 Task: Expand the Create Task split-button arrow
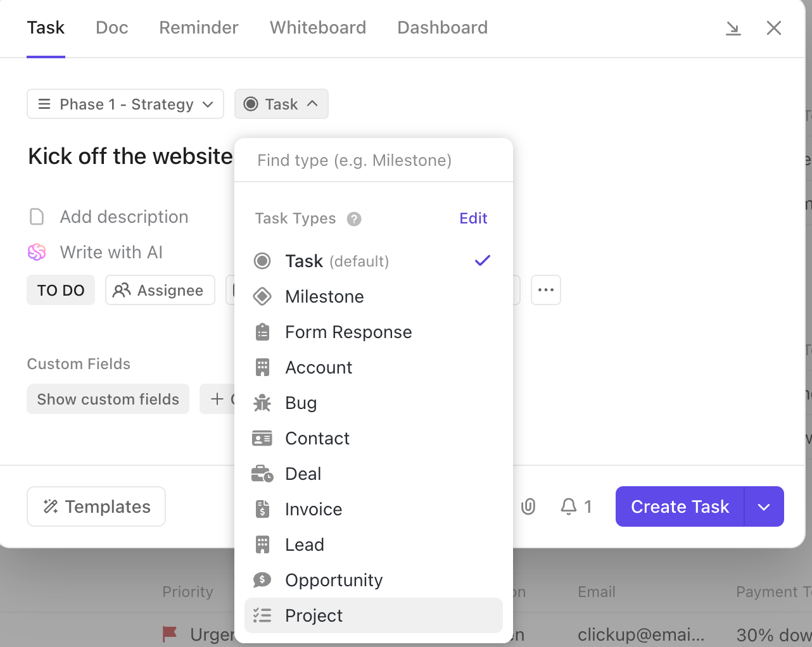(764, 506)
